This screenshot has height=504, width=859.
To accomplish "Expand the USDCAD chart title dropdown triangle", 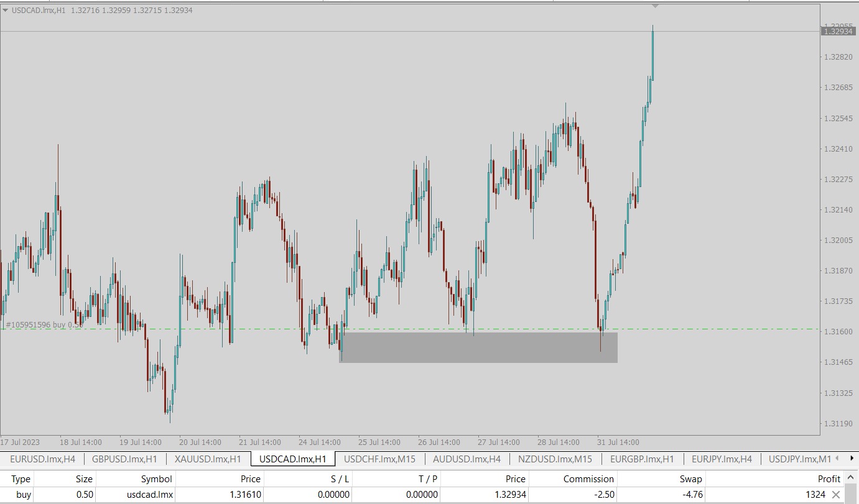I will pos(6,11).
